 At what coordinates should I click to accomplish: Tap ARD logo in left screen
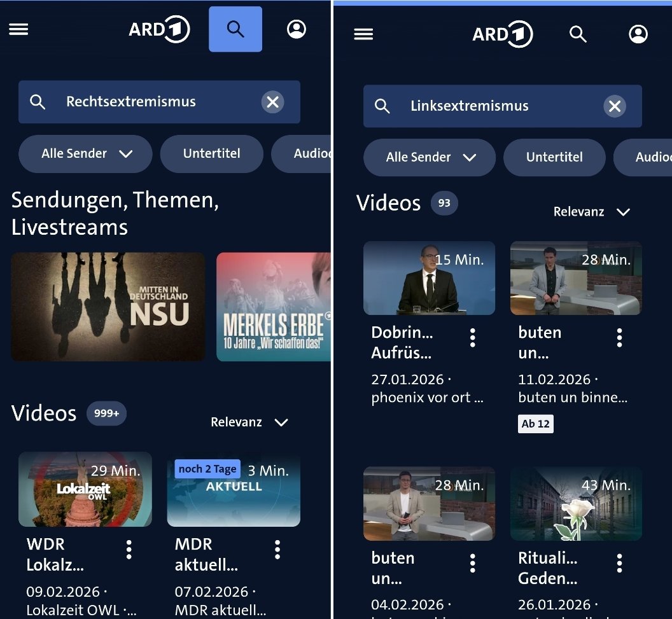(x=159, y=29)
